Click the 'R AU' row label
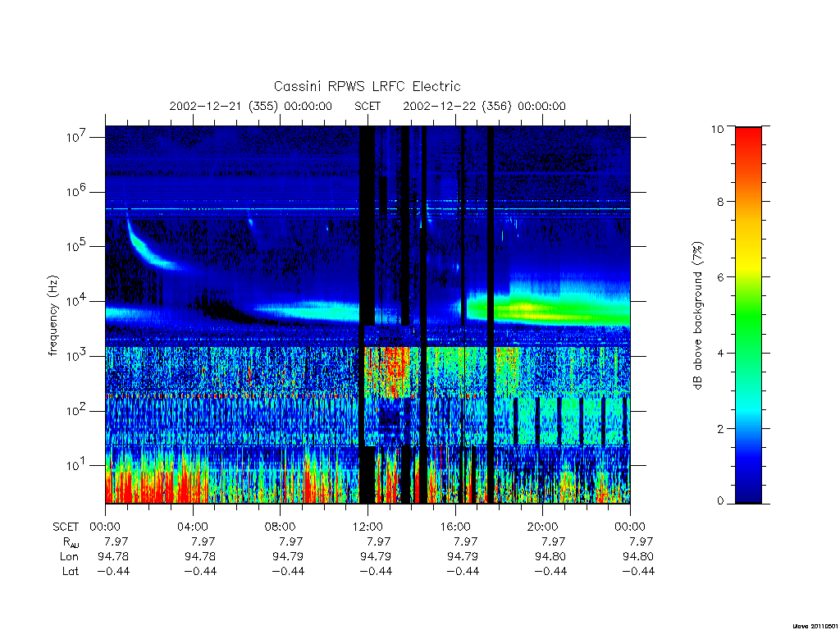The width and height of the screenshot is (840, 630). click(71, 542)
